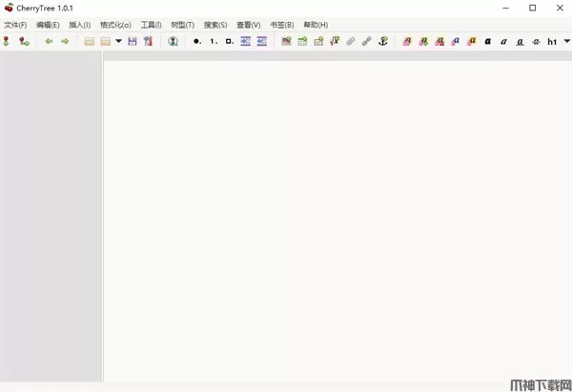Toggle to-do checkbox list formatting

[230, 41]
